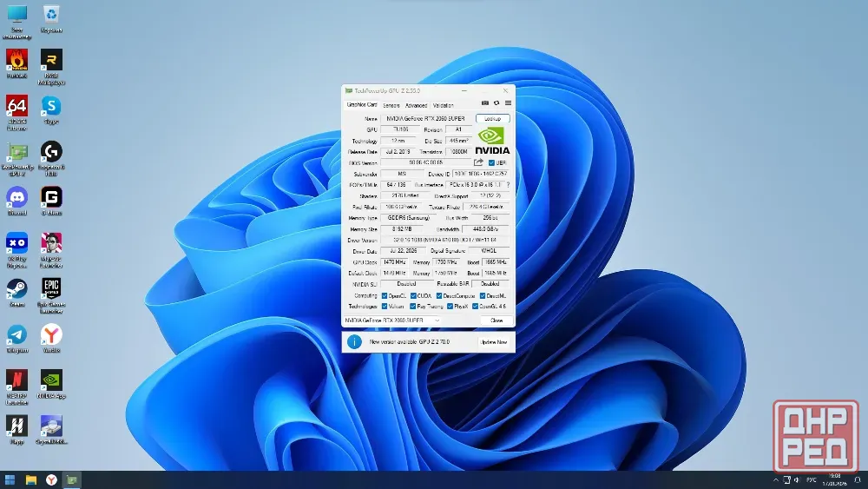Toggle the OpenCL checkbox

pos(385,295)
